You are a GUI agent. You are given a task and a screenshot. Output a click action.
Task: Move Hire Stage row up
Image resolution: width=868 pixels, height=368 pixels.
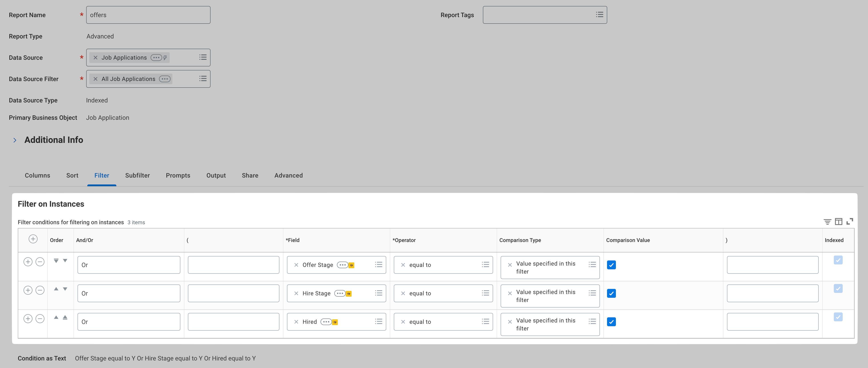[x=56, y=289]
